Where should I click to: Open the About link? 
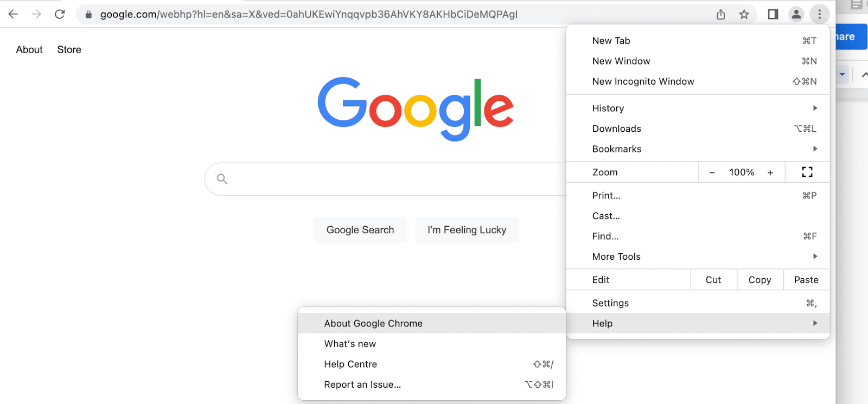[x=29, y=49]
